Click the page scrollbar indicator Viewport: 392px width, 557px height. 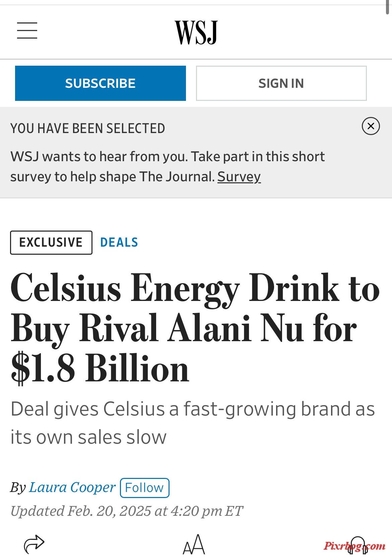click(x=388, y=7)
